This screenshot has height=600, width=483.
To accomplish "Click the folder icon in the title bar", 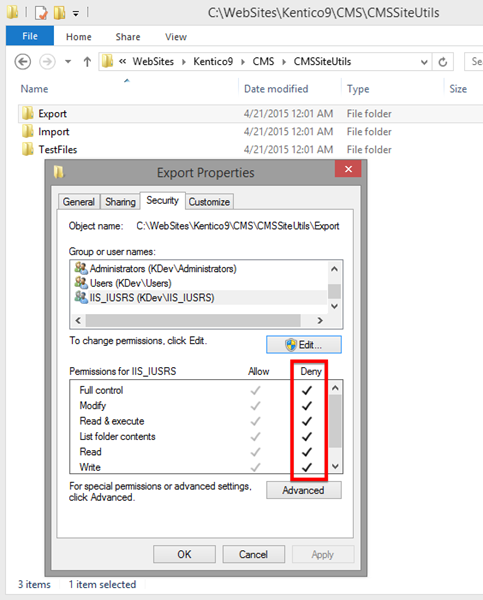I will click(12, 12).
